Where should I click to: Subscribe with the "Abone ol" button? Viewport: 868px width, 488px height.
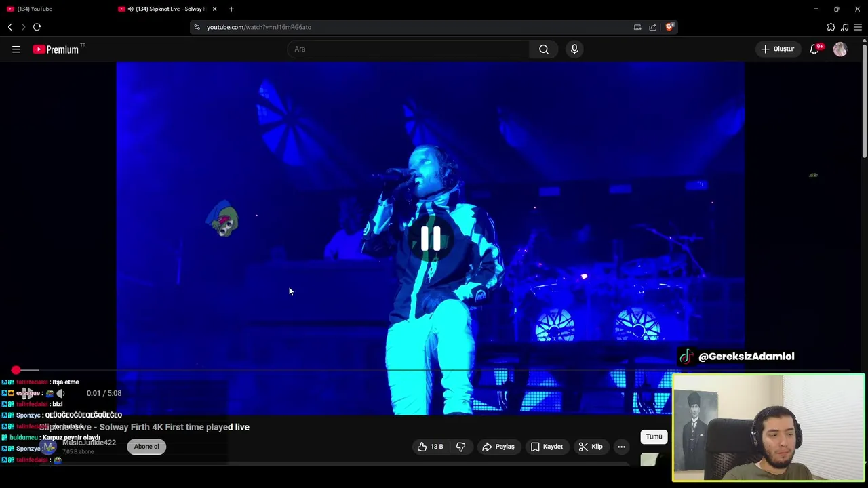click(146, 447)
